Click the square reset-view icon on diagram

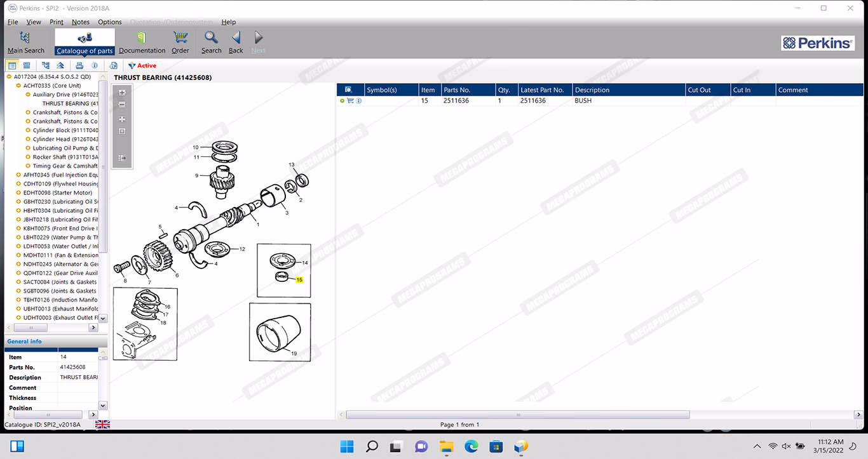tap(122, 131)
